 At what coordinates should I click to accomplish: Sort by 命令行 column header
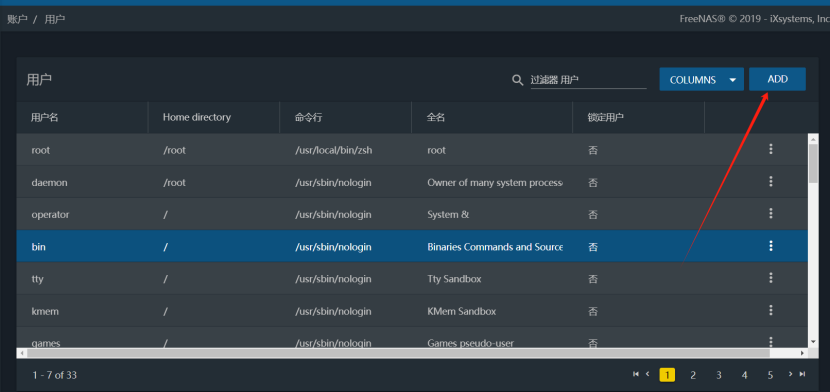(x=308, y=117)
